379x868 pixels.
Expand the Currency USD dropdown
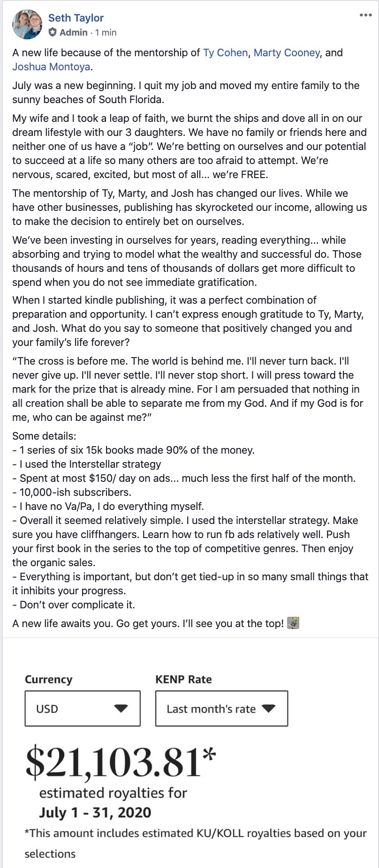click(x=83, y=708)
